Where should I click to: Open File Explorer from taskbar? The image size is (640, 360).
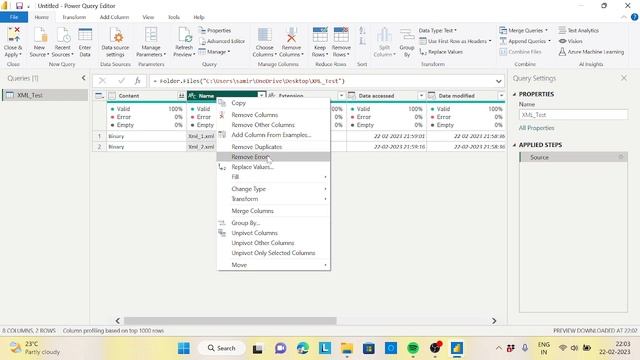click(x=347, y=348)
